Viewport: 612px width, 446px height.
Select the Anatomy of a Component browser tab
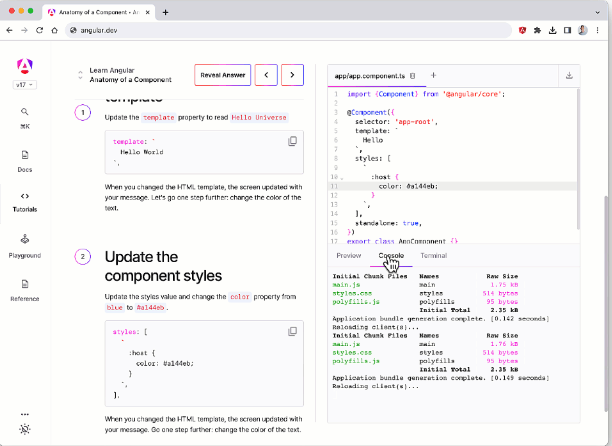(x=99, y=12)
